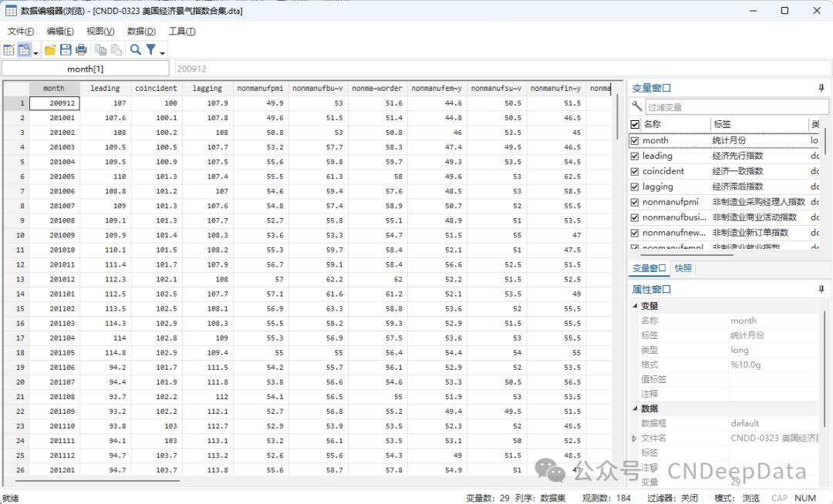
Task: Open find with the magnifier icon
Action: click(136, 50)
